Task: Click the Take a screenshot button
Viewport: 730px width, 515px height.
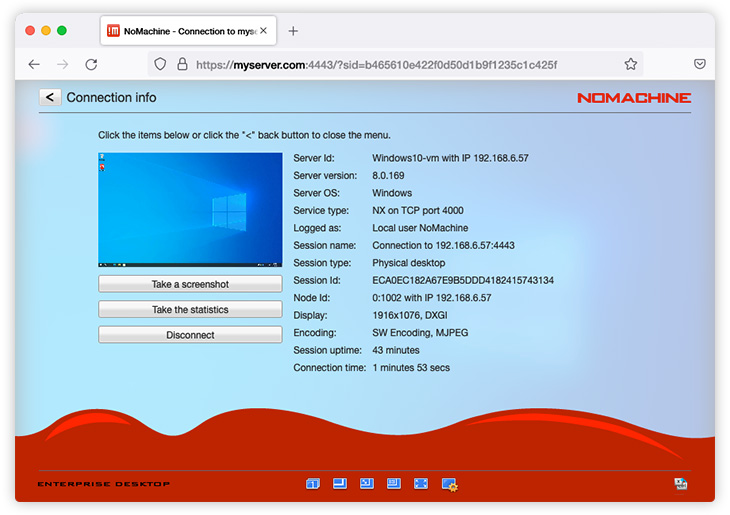Action: pos(190,285)
